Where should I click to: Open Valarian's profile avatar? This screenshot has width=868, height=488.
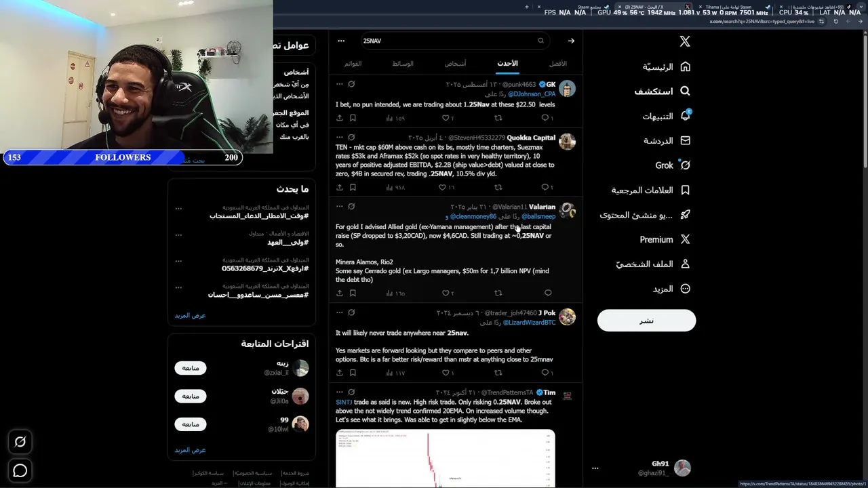pyautogui.click(x=567, y=211)
